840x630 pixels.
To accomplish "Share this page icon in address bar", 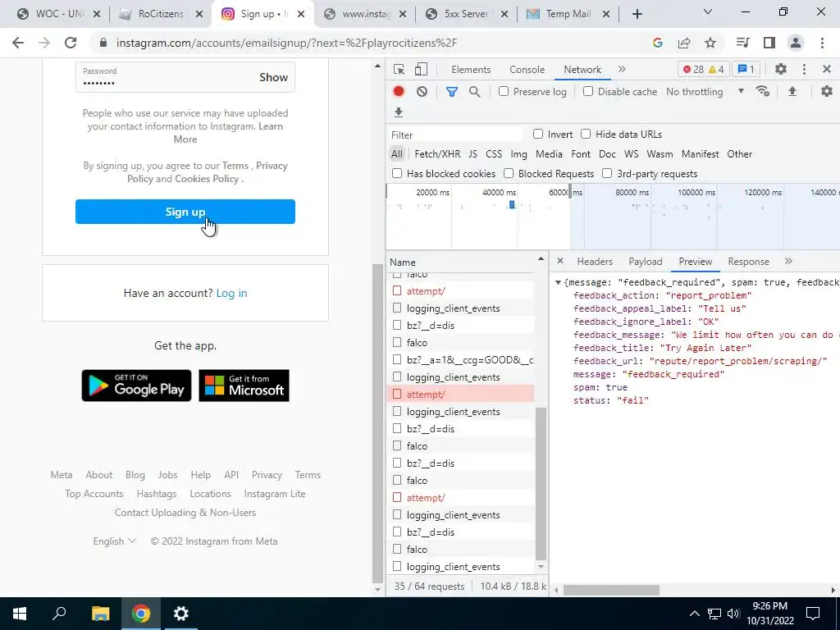I will [x=684, y=43].
